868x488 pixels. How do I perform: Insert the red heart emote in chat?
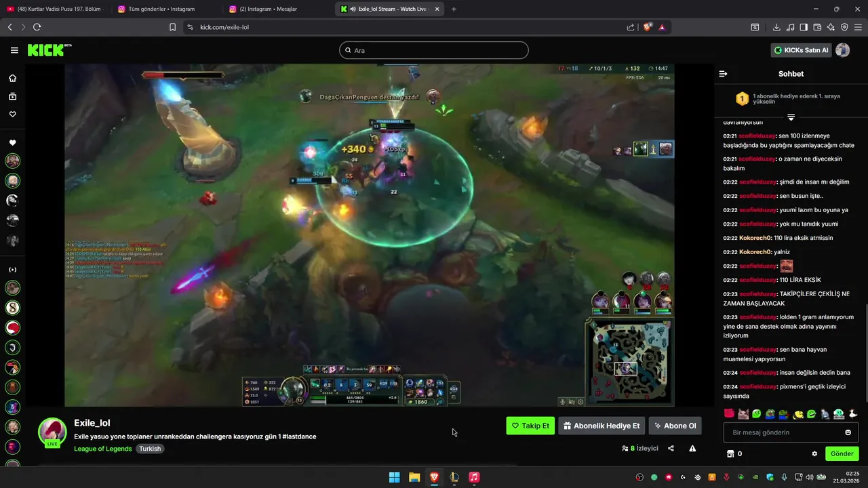729,413
